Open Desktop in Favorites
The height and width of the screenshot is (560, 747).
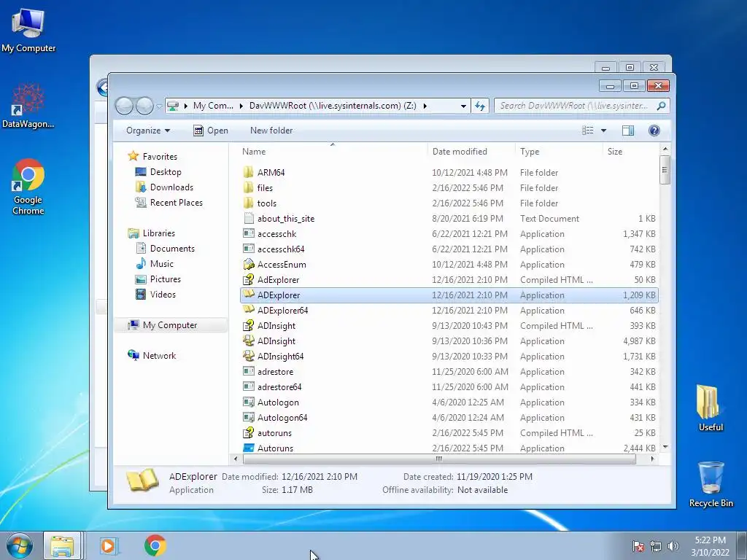click(166, 172)
